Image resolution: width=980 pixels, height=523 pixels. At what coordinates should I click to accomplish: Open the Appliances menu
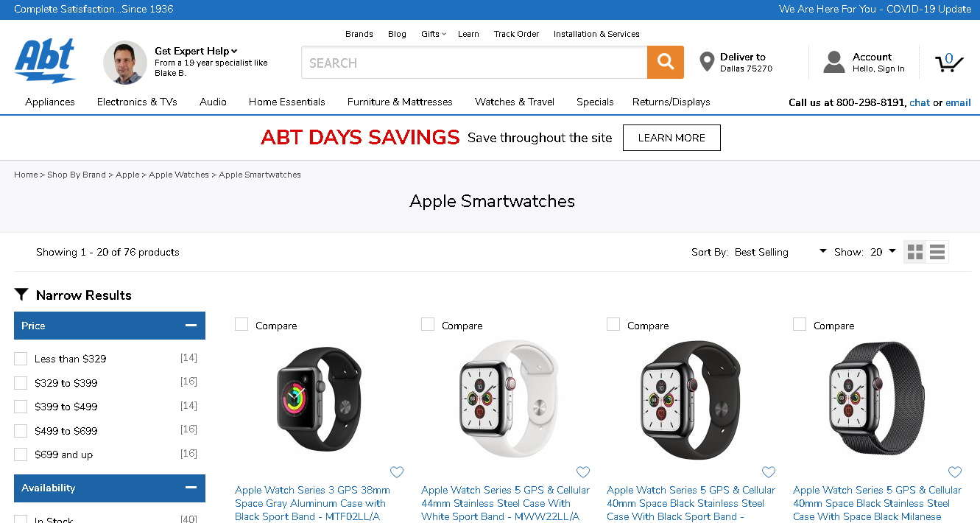click(50, 102)
